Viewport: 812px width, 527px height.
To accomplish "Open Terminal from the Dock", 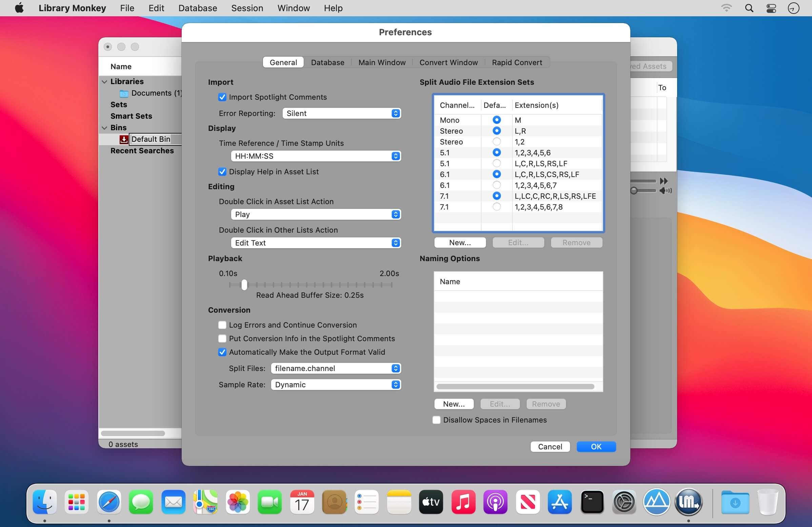I will tap(592, 502).
